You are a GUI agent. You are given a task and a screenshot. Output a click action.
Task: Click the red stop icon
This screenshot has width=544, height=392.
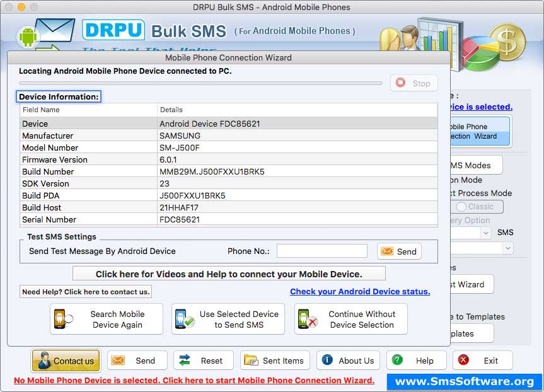click(400, 83)
